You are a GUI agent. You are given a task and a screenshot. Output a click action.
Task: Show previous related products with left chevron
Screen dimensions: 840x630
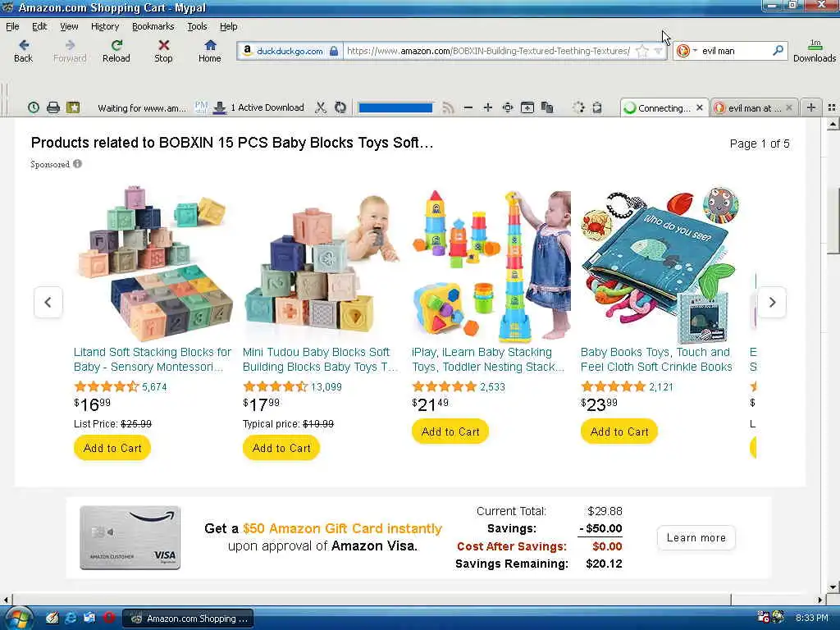coord(48,302)
